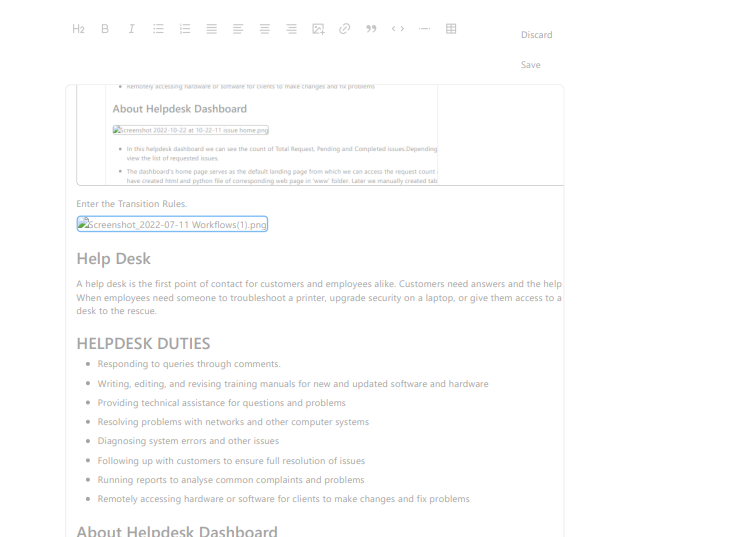Insert a code block

click(398, 29)
